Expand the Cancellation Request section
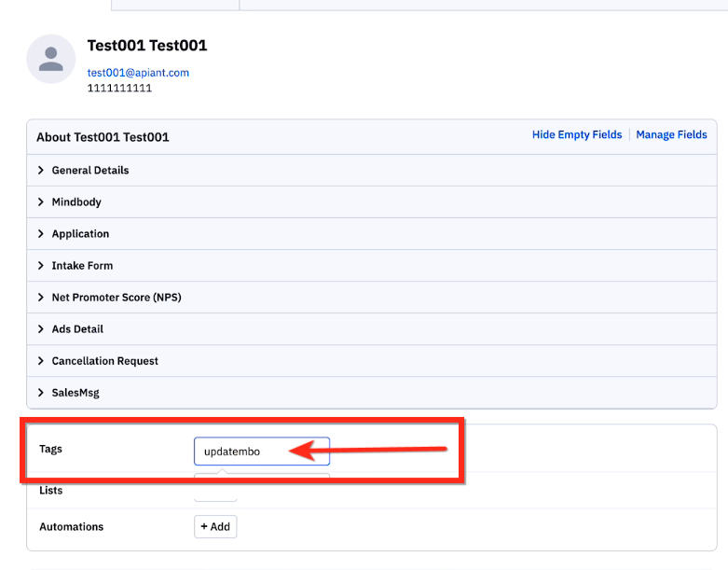 (x=104, y=361)
